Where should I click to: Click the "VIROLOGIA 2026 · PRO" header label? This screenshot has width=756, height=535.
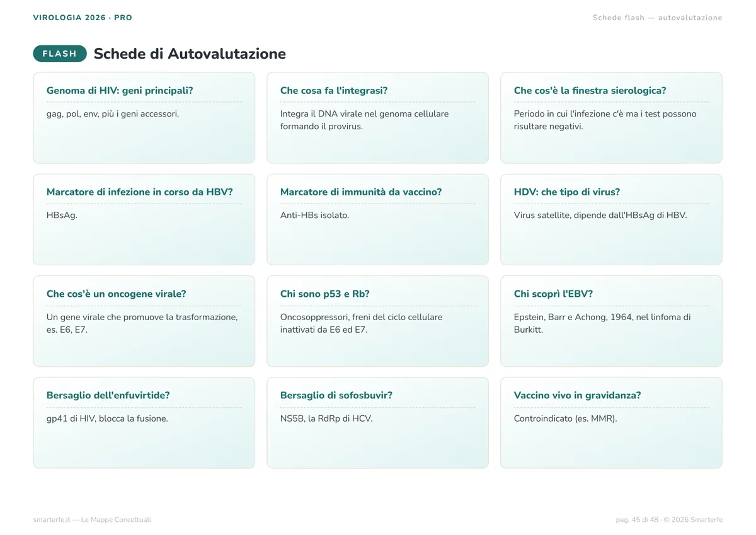pyautogui.click(x=83, y=18)
